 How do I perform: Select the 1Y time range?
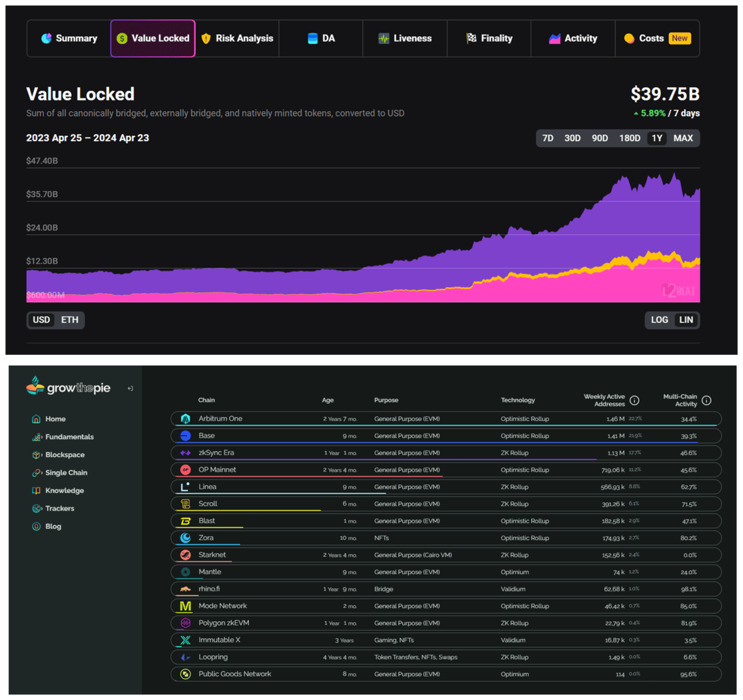[x=656, y=139]
